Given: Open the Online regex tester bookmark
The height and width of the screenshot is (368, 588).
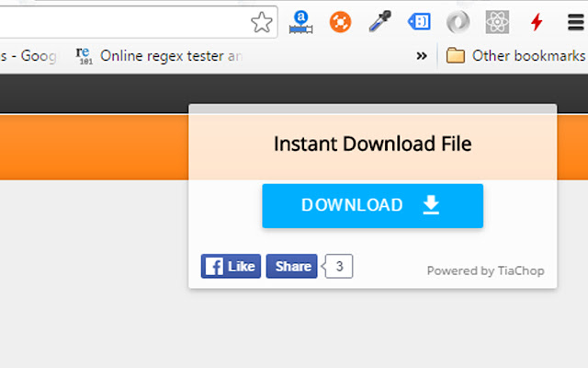Looking at the screenshot, I should (x=159, y=56).
